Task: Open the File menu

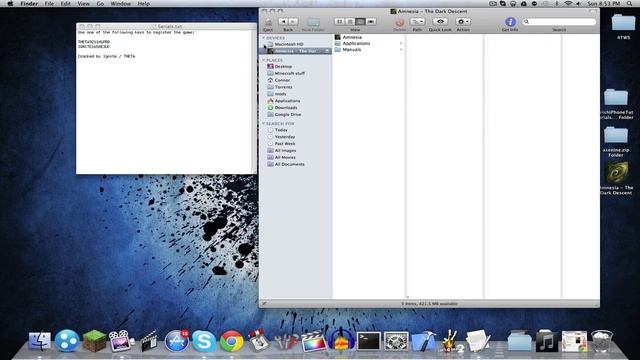Action: point(49,4)
